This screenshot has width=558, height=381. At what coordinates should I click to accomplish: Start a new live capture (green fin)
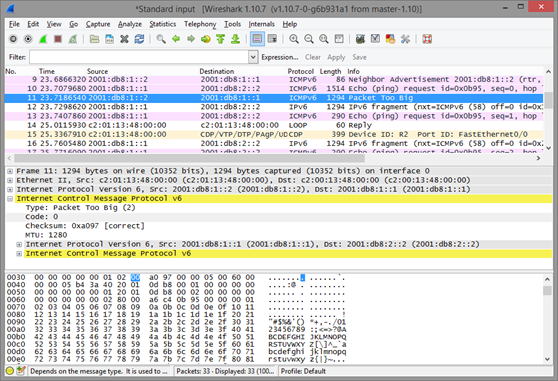(x=43, y=39)
